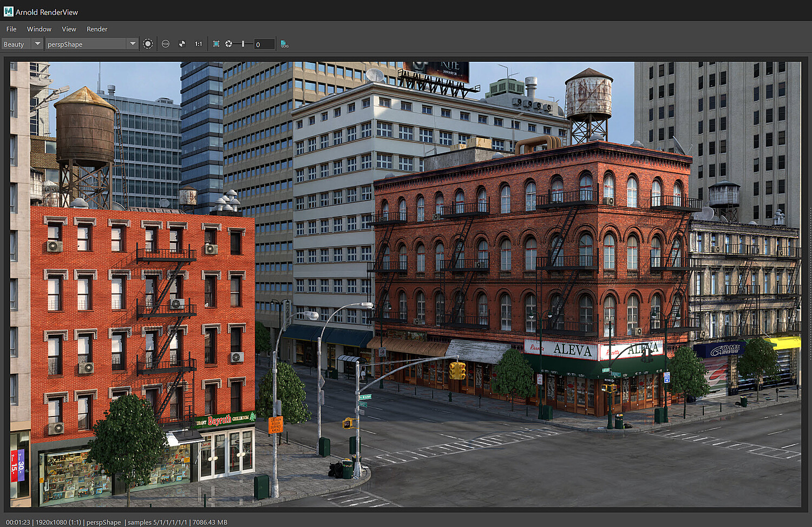Expand the Beauty AOV dropdown
Viewport: 812px width, 527px height.
coord(37,44)
